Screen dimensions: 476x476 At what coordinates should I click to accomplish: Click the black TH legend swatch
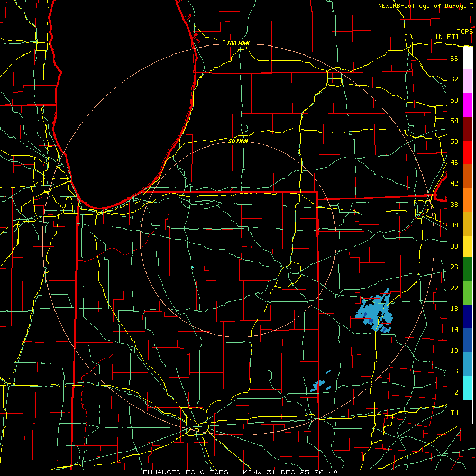pos(467,411)
